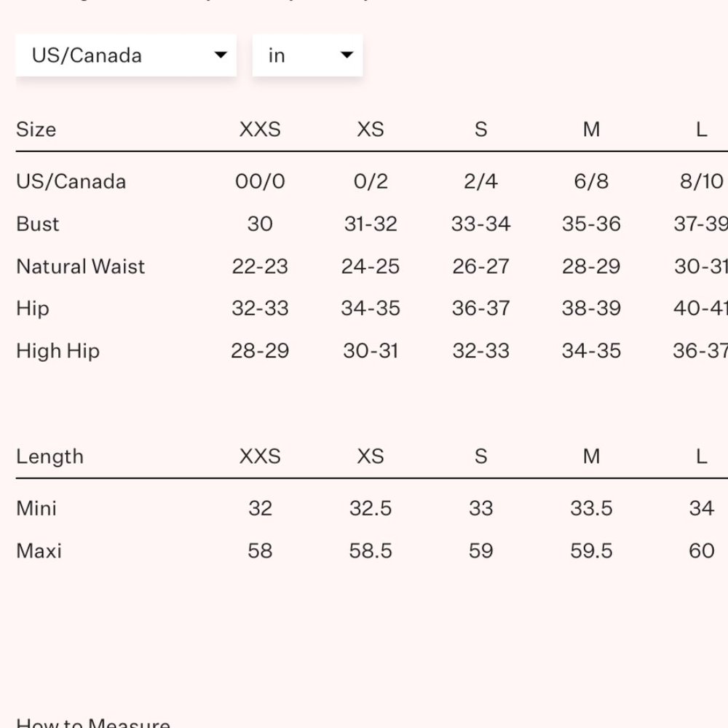
Task: Click the S size column header
Action: click(480, 130)
